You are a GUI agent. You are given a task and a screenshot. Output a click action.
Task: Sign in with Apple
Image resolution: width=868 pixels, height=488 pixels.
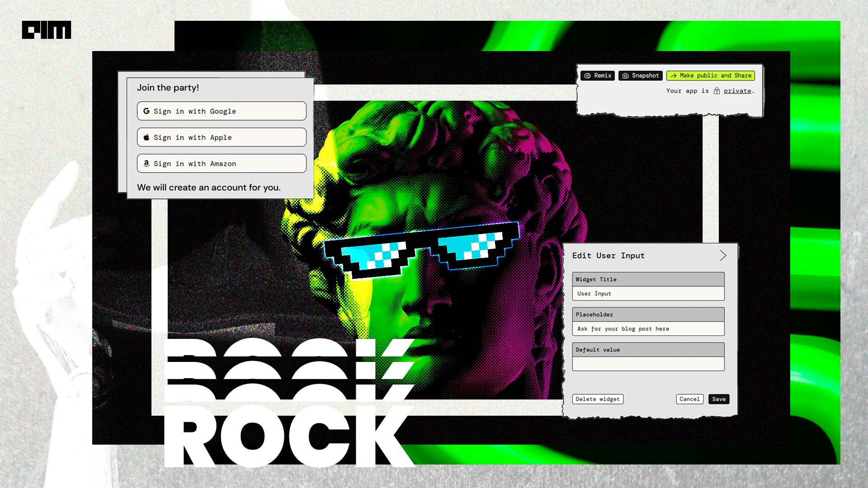coord(221,137)
